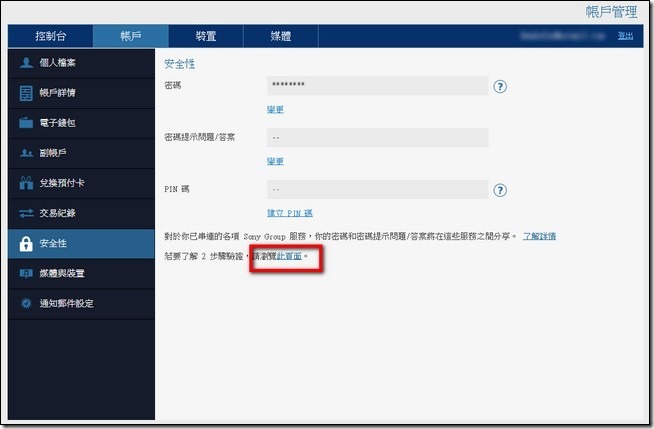
Task: Click the 安全性 padlock icon
Action: pos(26,243)
